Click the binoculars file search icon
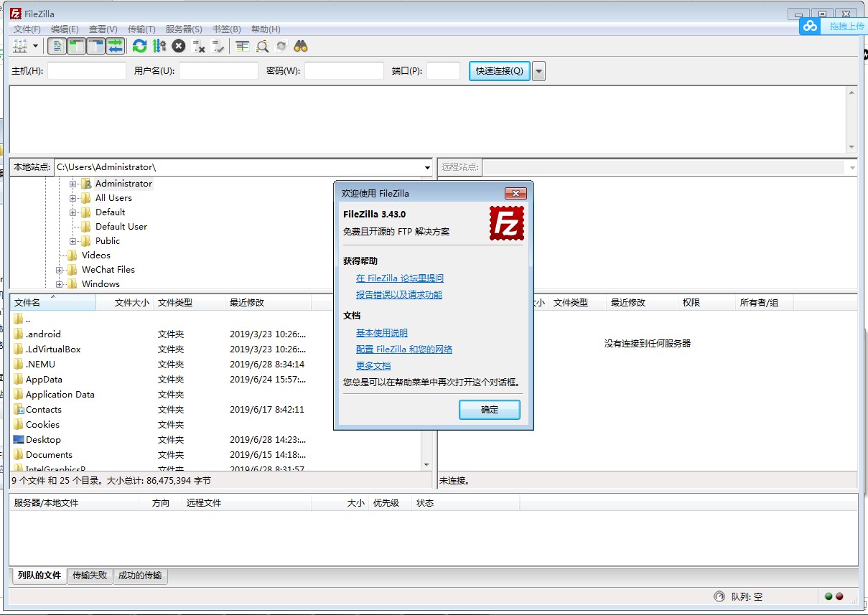This screenshot has height=615, width=868. tap(301, 47)
